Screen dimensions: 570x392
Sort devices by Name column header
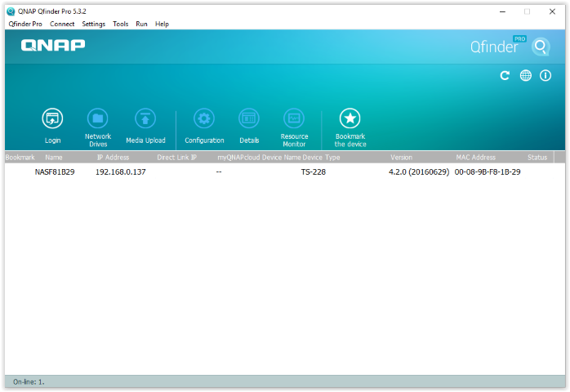coord(54,157)
